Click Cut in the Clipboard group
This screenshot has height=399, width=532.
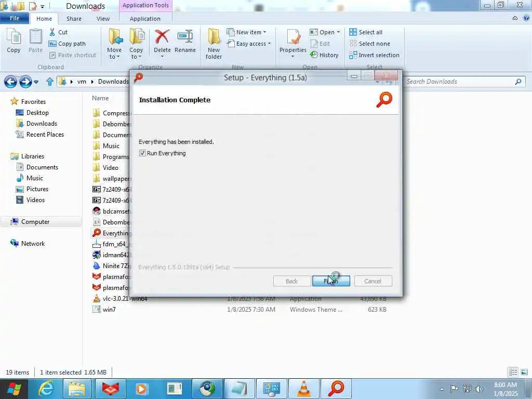tap(58, 32)
